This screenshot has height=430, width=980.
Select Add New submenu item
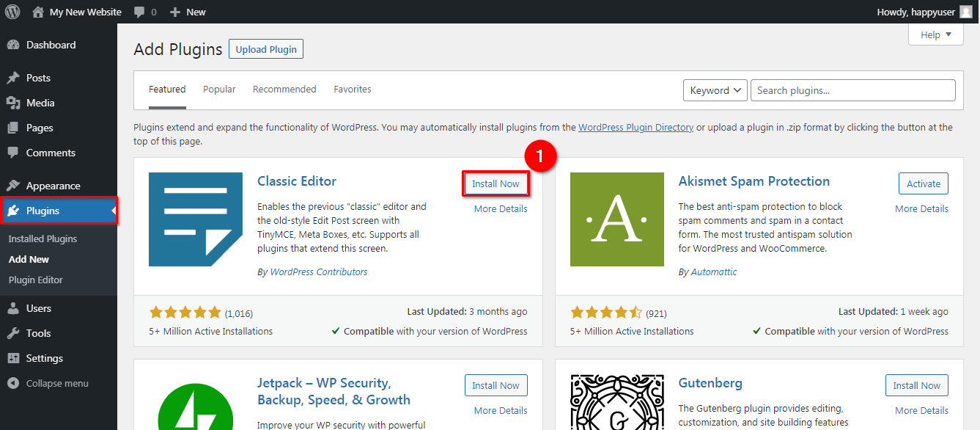click(29, 259)
